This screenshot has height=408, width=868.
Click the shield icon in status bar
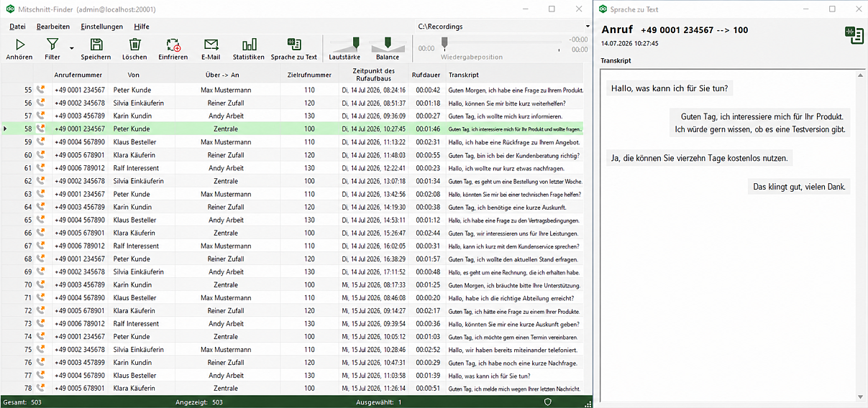[x=548, y=402]
